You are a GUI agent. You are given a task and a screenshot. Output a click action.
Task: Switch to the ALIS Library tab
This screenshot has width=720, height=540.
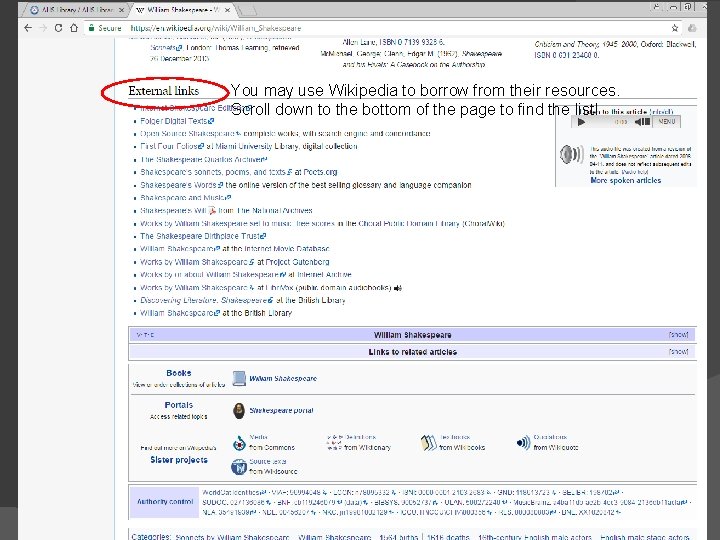(77, 10)
